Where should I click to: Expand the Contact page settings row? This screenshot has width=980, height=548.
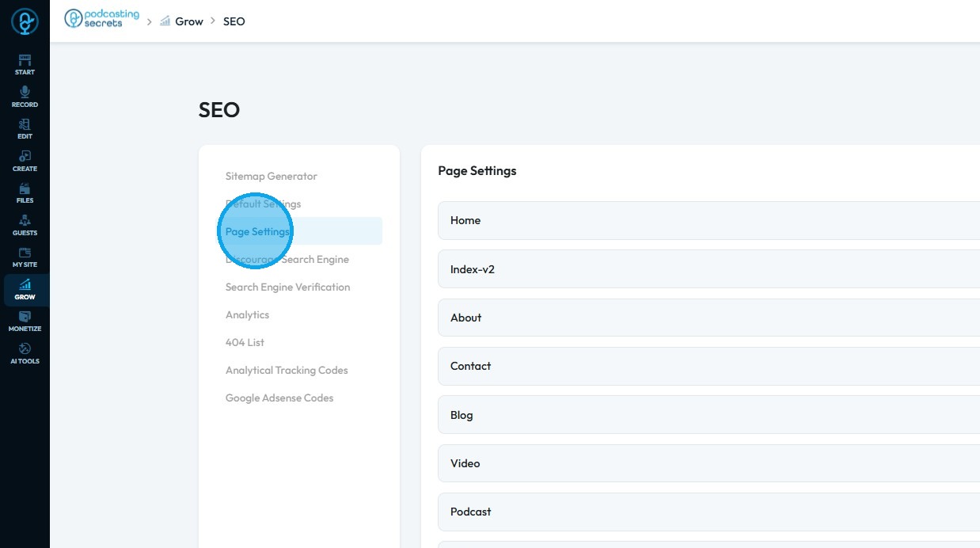pos(708,366)
